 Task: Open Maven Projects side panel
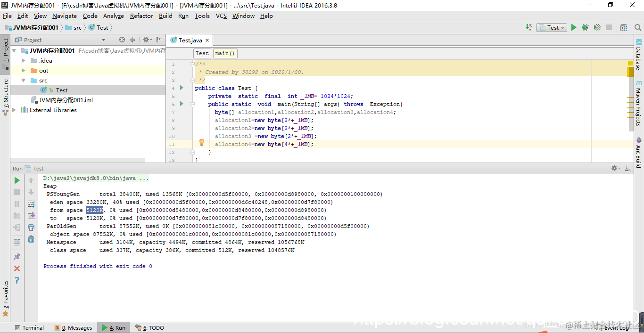coord(639,103)
